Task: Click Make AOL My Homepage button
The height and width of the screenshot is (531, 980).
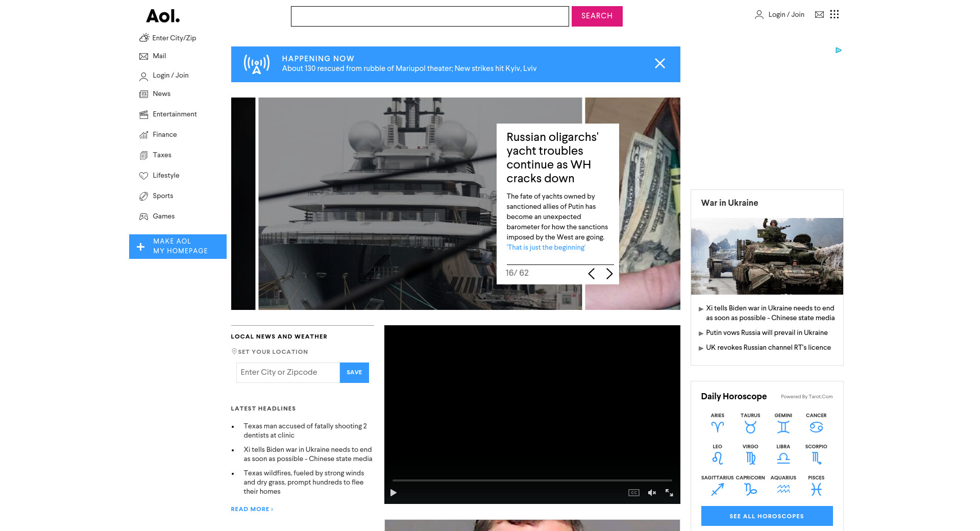Action: [x=178, y=247]
